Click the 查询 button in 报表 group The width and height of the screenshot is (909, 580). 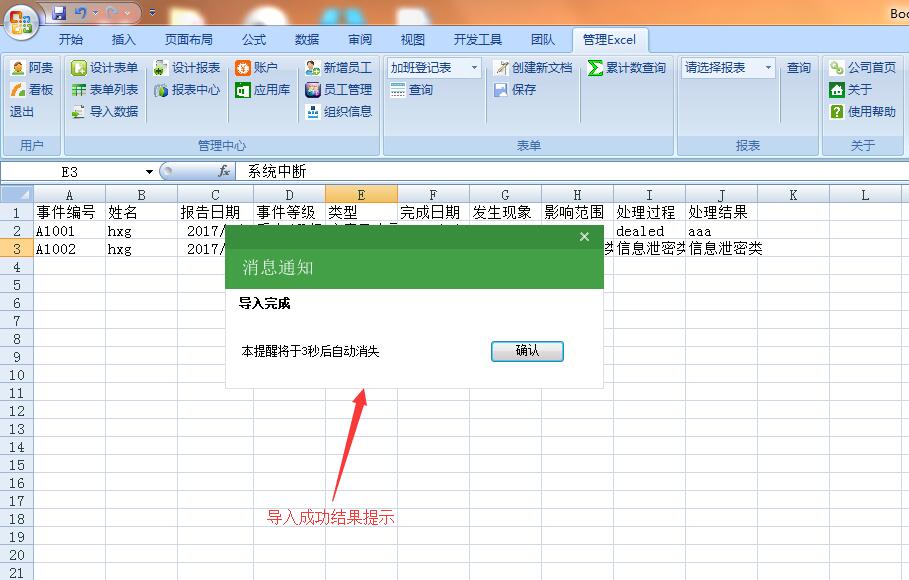tap(798, 68)
